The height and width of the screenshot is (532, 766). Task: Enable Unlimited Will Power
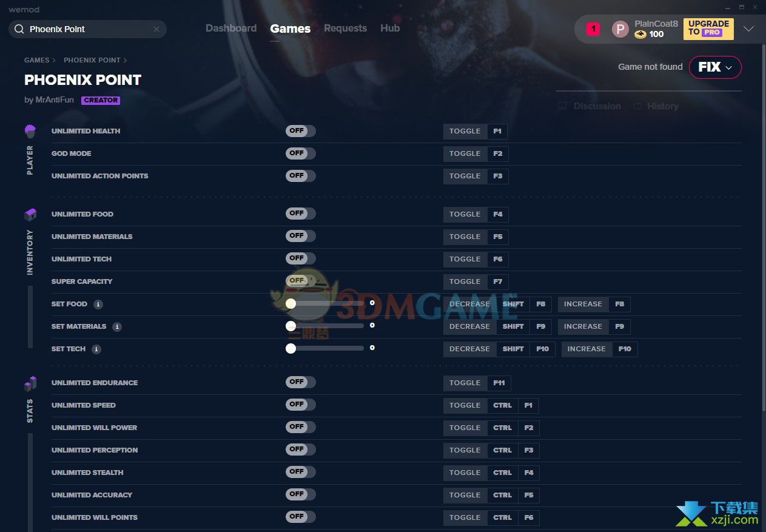pyautogui.click(x=301, y=427)
